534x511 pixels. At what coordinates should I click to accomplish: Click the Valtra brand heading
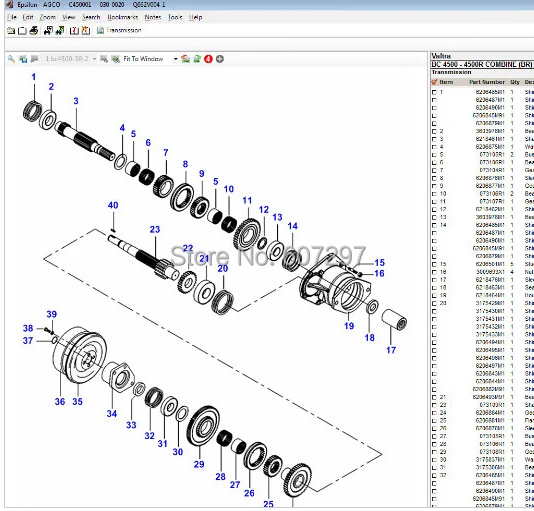coord(441,56)
